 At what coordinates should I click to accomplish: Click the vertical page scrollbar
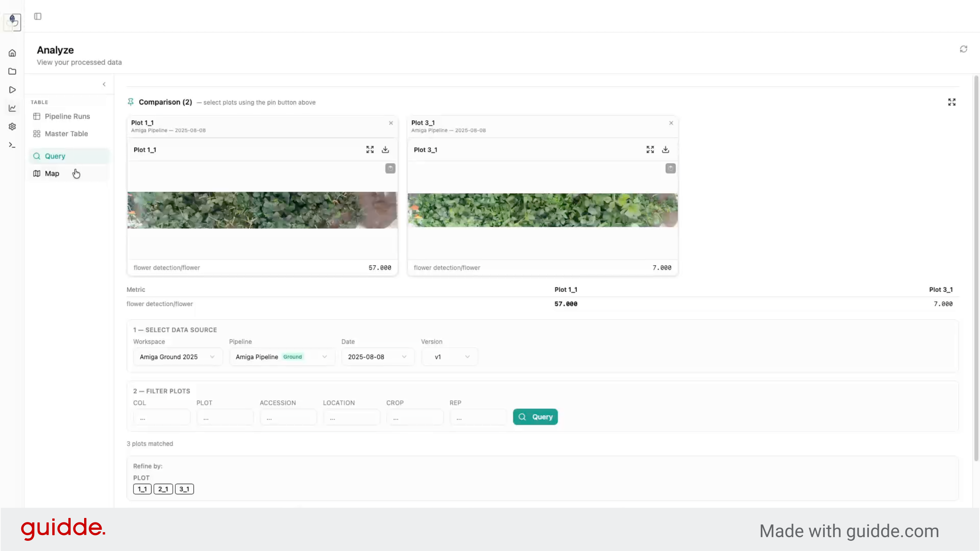click(976, 269)
